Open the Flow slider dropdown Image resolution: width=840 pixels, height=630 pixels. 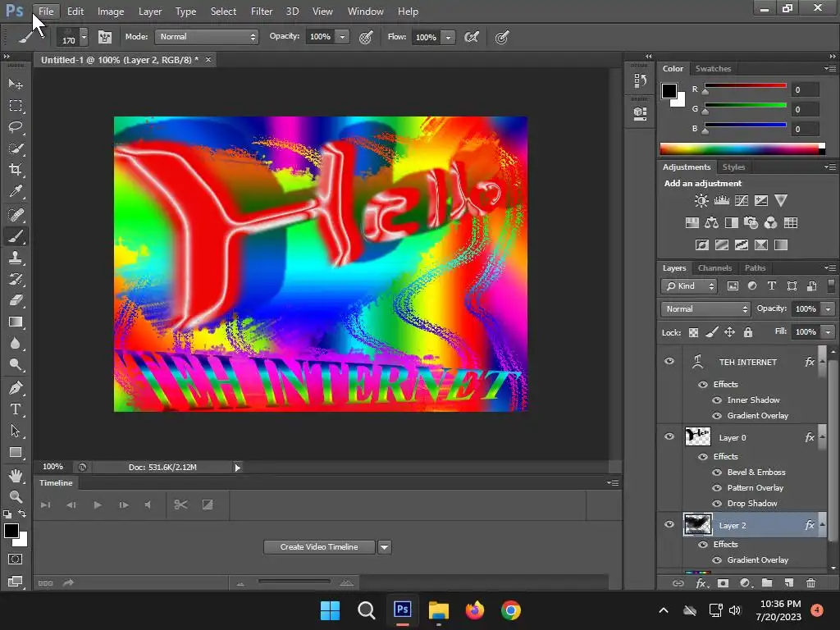449,37
